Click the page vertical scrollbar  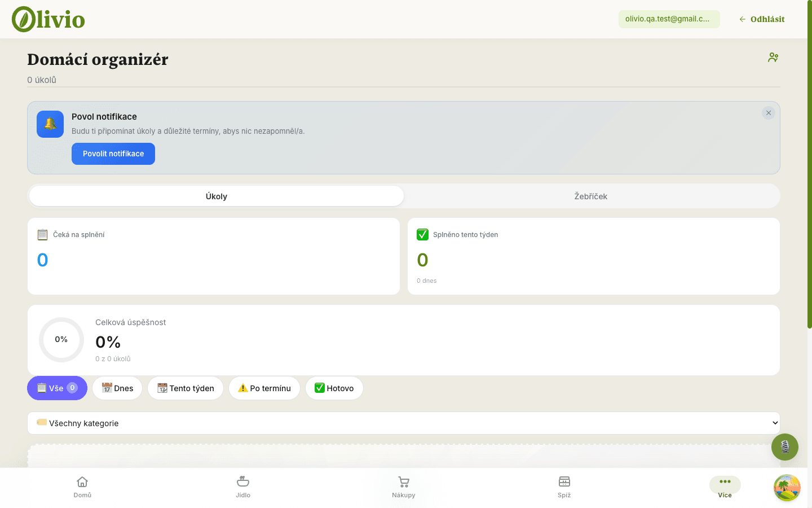(810, 164)
